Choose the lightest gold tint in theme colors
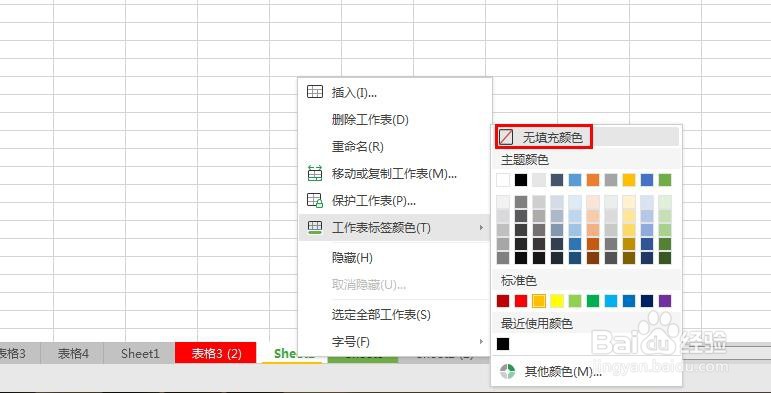Viewport: 771px width, 393px height. coord(629,202)
